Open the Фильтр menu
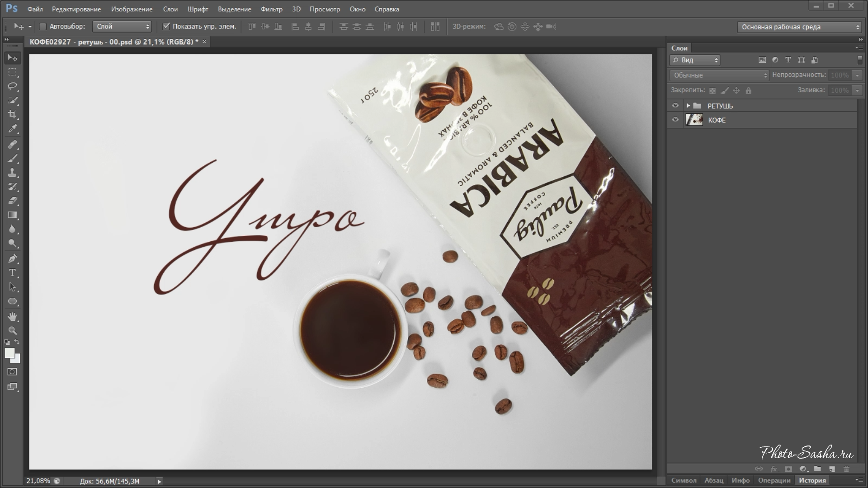Viewport: 868px width, 488px height. [271, 9]
